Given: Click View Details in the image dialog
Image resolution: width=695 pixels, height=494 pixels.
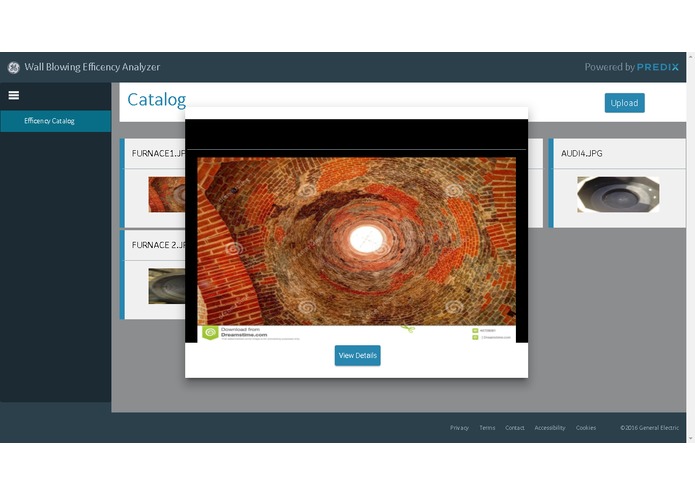Looking at the screenshot, I should click(357, 355).
